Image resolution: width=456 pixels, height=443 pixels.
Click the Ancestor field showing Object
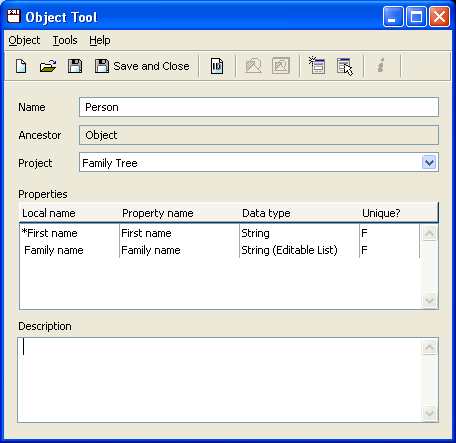[x=259, y=135]
